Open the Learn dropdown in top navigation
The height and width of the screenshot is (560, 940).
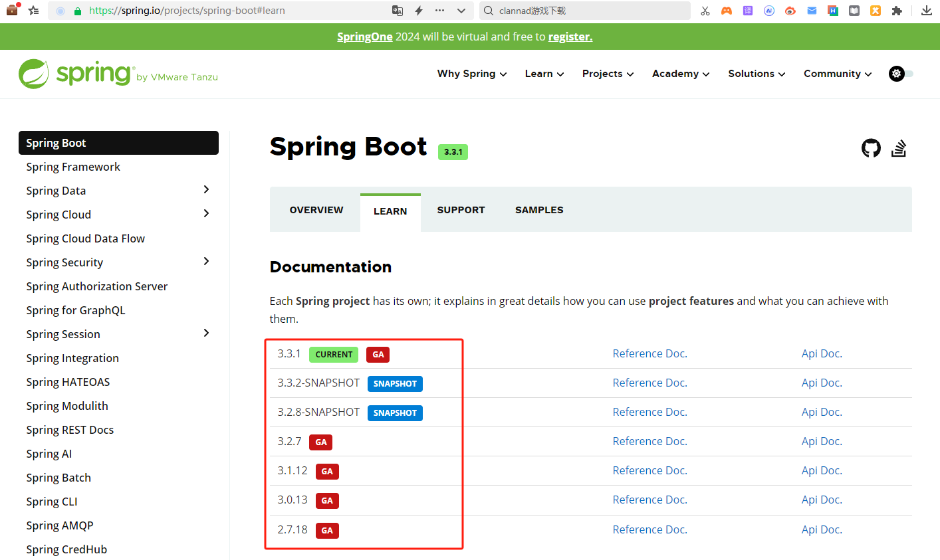point(544,74)
